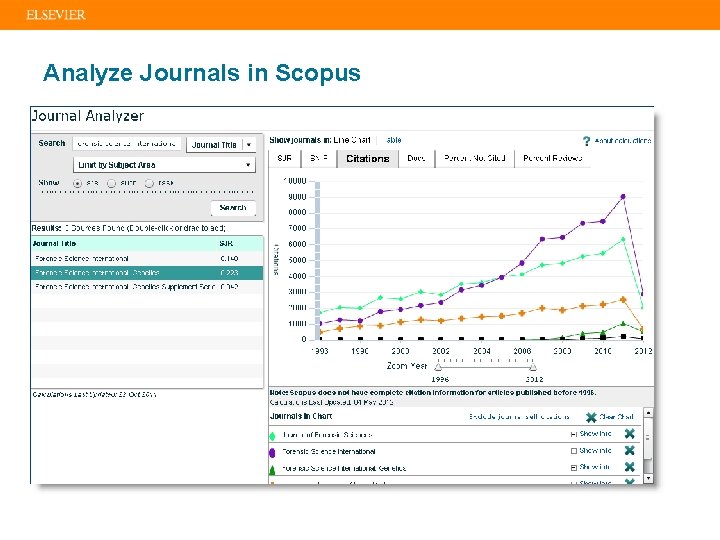
Task: Select Forensic Science International Genetics Supplement Series row
Action: (147, 287)
